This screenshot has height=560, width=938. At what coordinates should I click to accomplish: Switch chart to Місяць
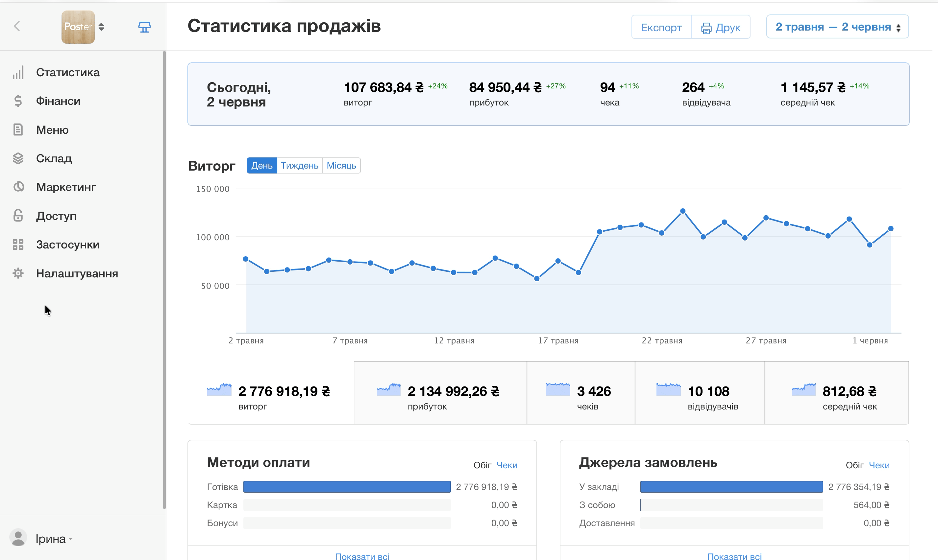[x=341, y=166]
